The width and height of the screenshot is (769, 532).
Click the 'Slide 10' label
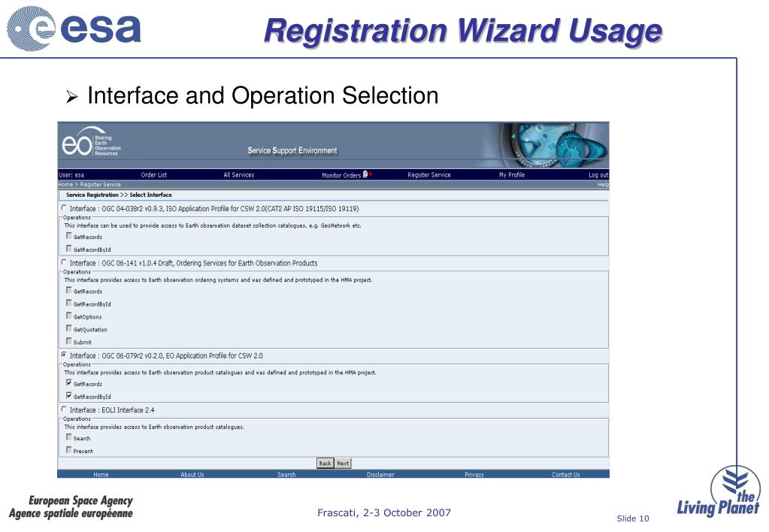point(633,518)
